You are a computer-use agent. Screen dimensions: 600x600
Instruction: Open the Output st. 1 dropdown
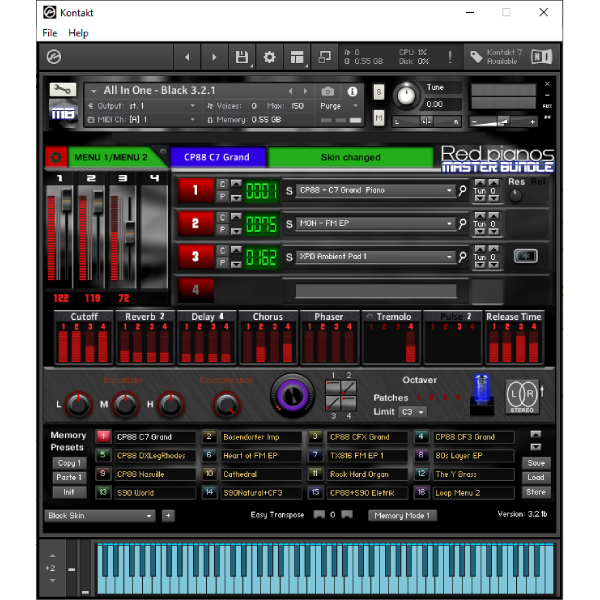pyautogui.click(x=142, y=106)
